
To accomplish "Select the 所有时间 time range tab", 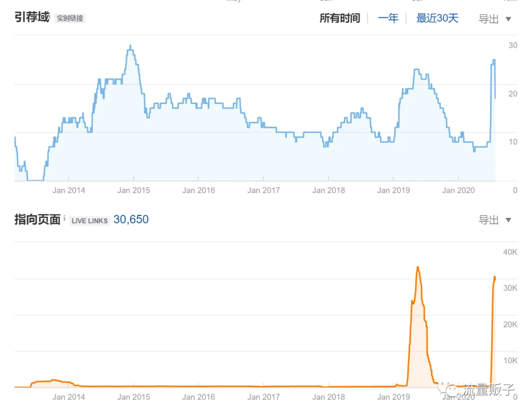I will pos(339,18).
